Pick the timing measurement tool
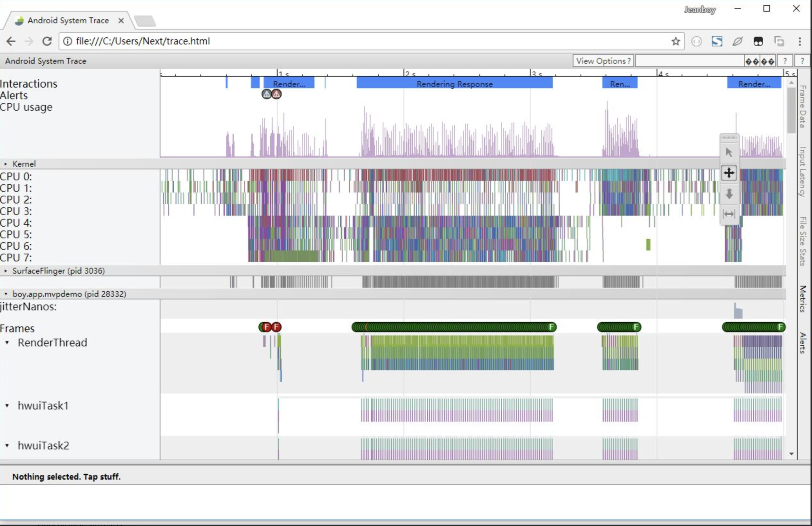The width and height of the screenshot is (812, 526). [x=729, y=214]
